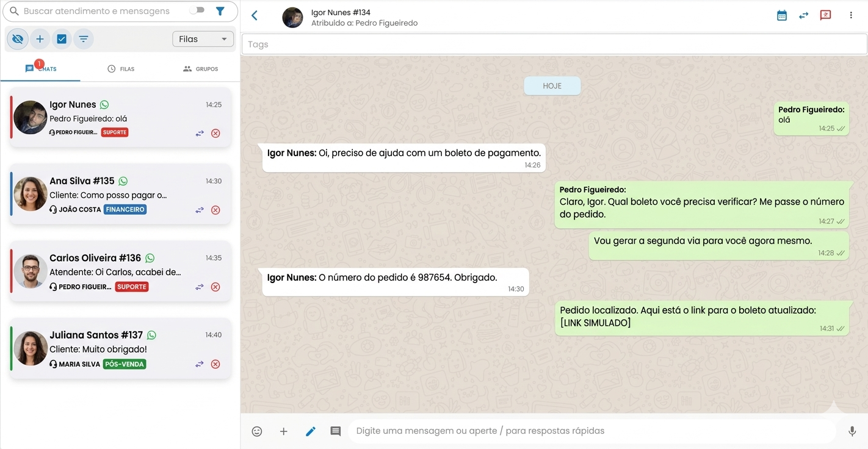Close Ana Silva ticket with X icon
Screen dimensions: 868x449
(x=215, y=210)
